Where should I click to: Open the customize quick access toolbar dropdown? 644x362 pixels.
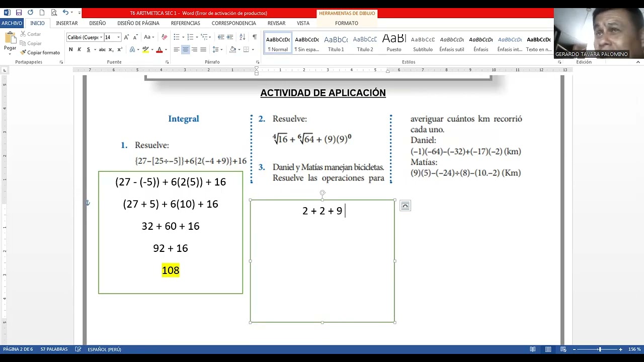[x=79, y=13]
